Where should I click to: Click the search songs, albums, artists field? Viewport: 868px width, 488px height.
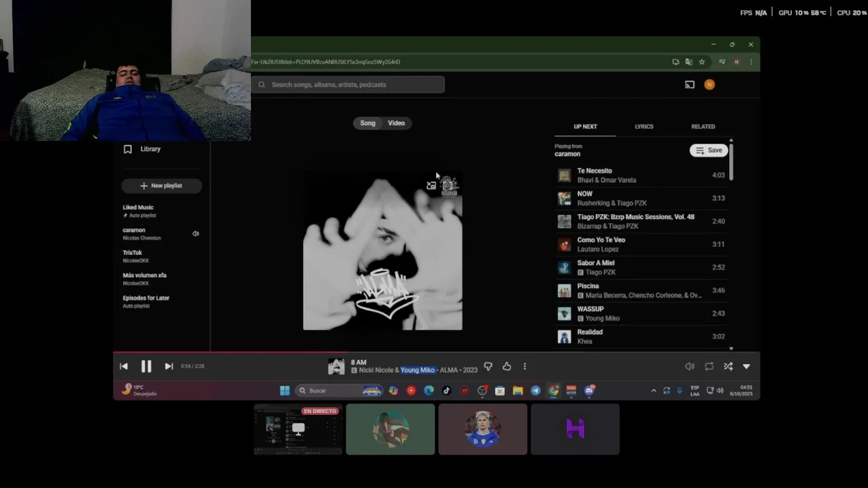pos(349,85)
